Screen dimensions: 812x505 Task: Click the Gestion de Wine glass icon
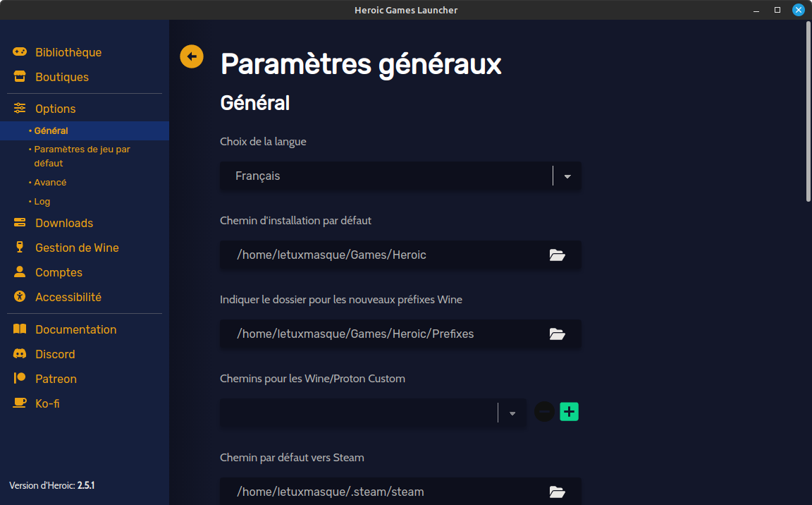[20, 248]
